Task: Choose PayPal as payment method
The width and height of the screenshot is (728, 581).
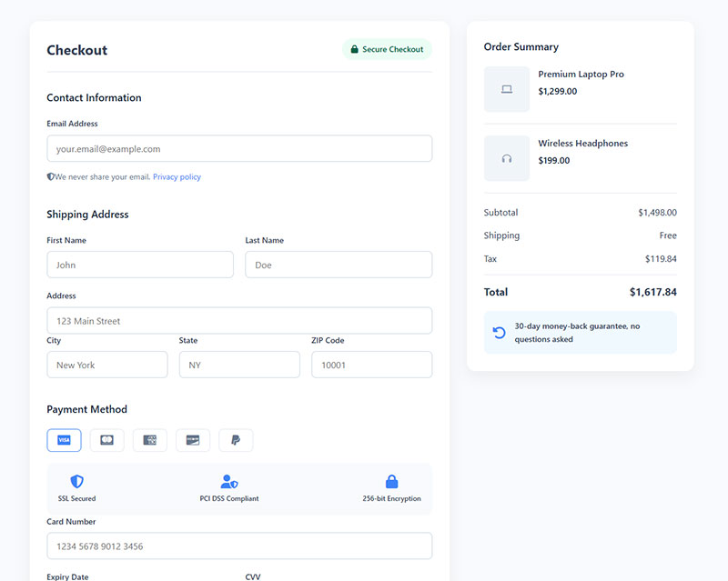Action: tap(236, 440)
